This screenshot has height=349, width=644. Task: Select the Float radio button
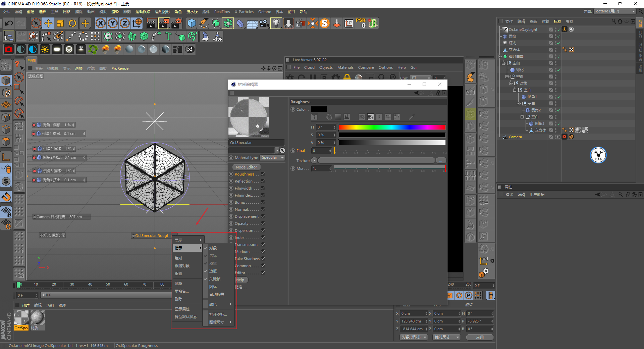pyautogui.click(x=293, y=151)
